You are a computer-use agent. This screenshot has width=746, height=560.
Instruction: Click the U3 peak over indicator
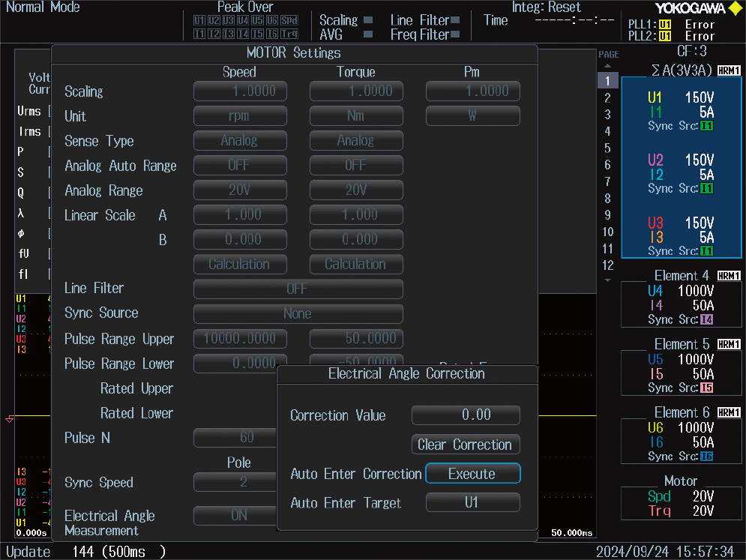(229, 20)
